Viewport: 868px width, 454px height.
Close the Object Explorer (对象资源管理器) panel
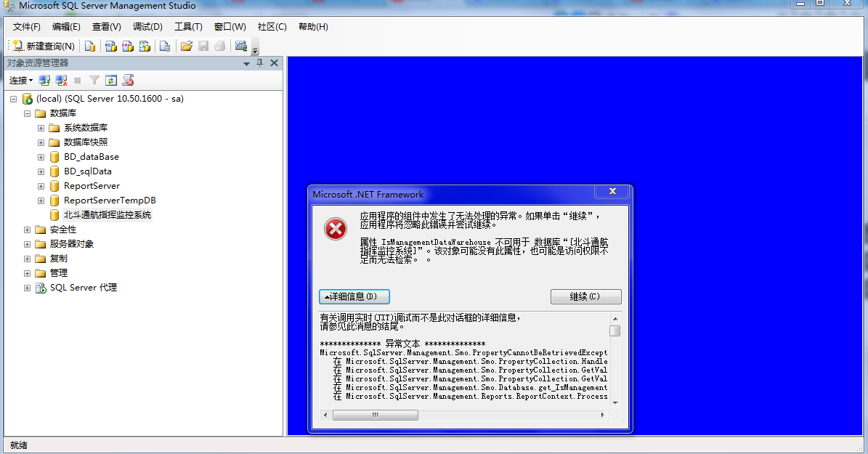(x=274, y=63)
